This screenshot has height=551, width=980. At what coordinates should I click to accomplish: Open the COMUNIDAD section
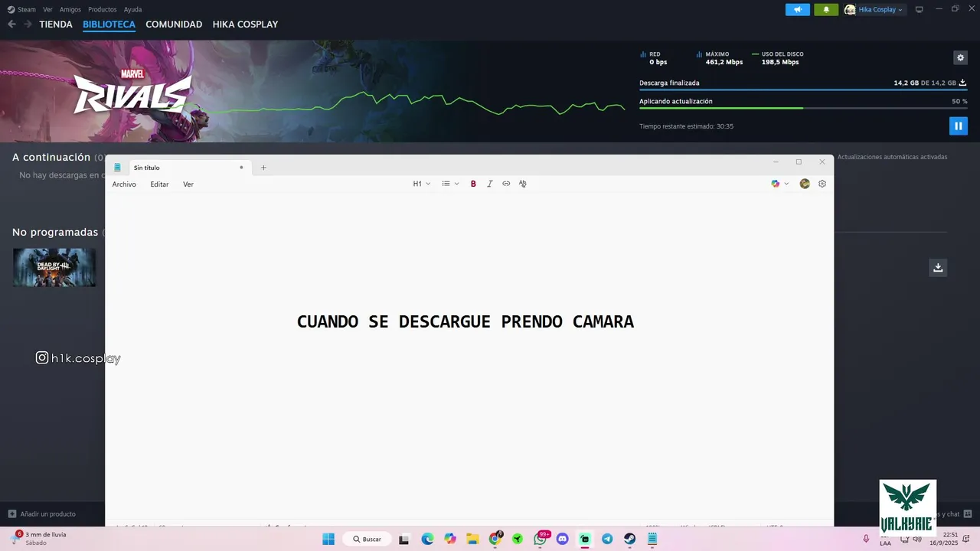(174, 24)
